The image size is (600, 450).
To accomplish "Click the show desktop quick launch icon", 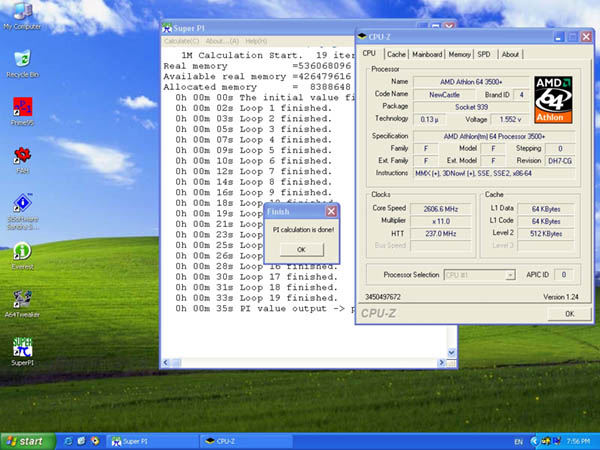I will [x=82, y=441].
